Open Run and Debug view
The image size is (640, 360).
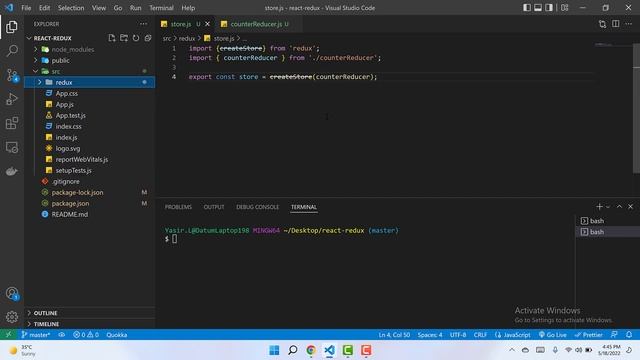coord(12,99)
